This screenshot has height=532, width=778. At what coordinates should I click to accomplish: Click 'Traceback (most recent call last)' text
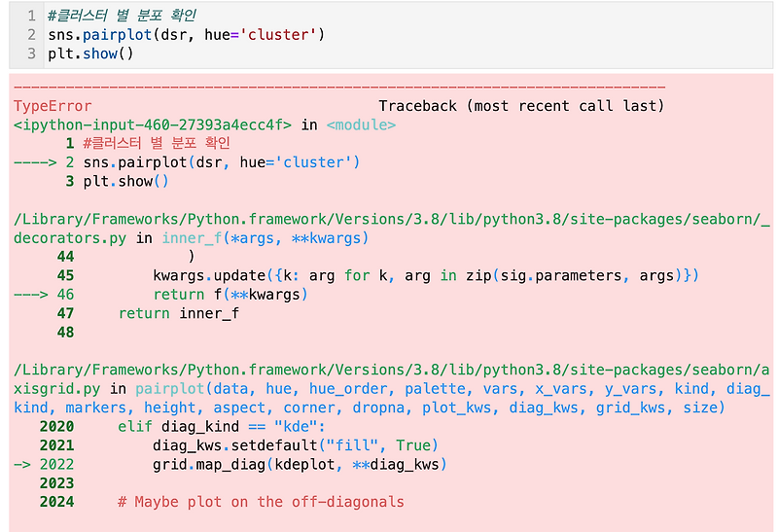coord(521,106)
